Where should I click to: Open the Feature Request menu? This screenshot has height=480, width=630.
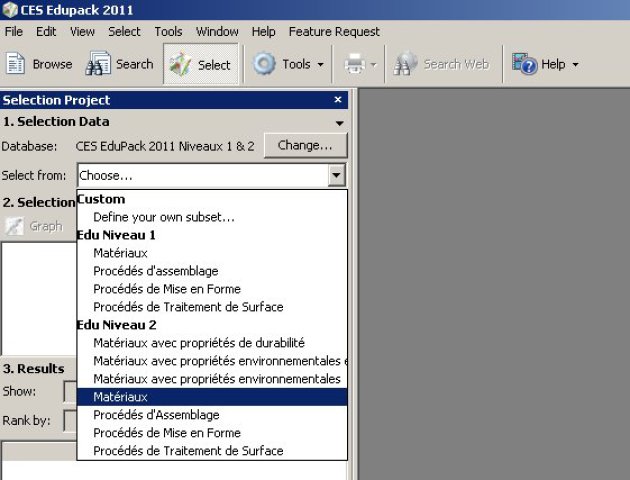(x=334, y=32)
